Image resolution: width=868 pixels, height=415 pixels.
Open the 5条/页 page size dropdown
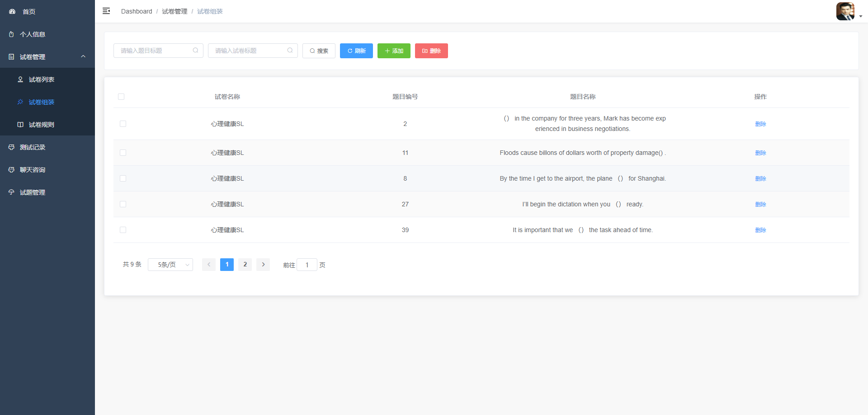(170, 265)
